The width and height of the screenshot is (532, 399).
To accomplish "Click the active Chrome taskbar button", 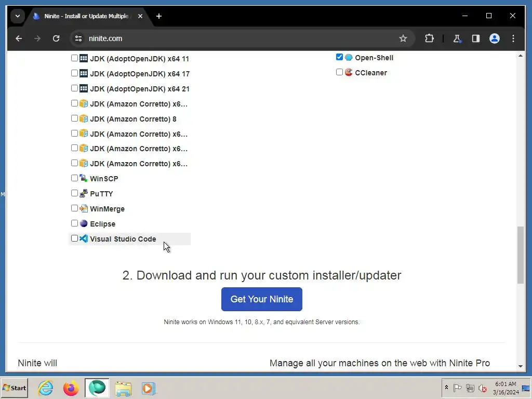I will 97,388.
